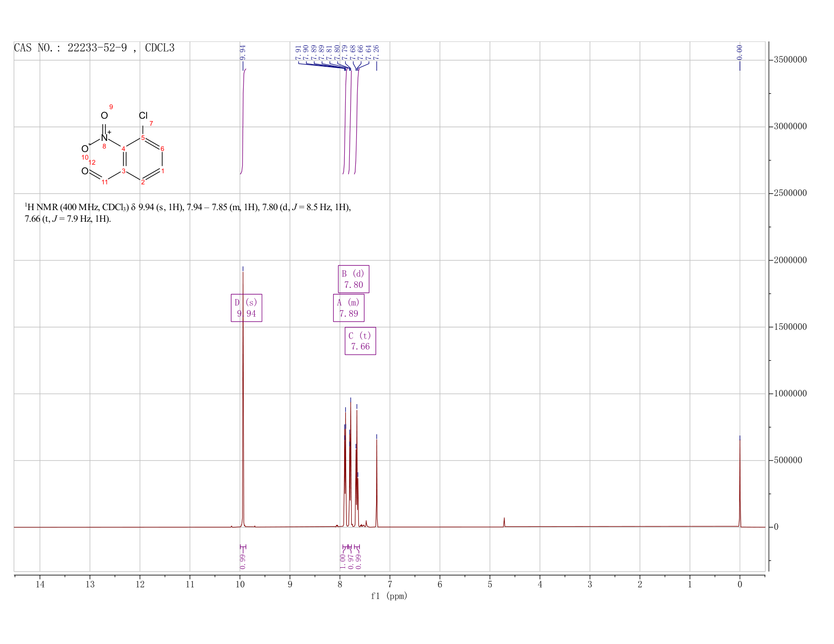Click the x-axis tick label 14
The image size is (834, 644).
(40, 584)
